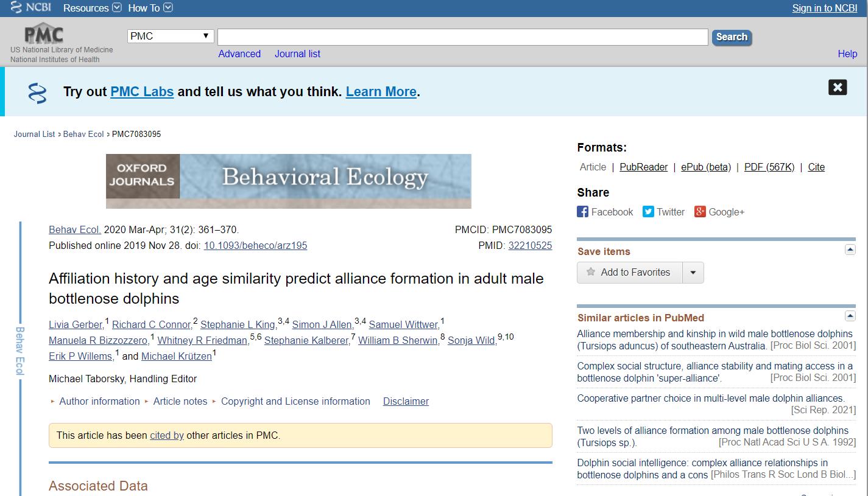Open the PMC database selector dropdown

pyautogui.click(x=171, y=36)
